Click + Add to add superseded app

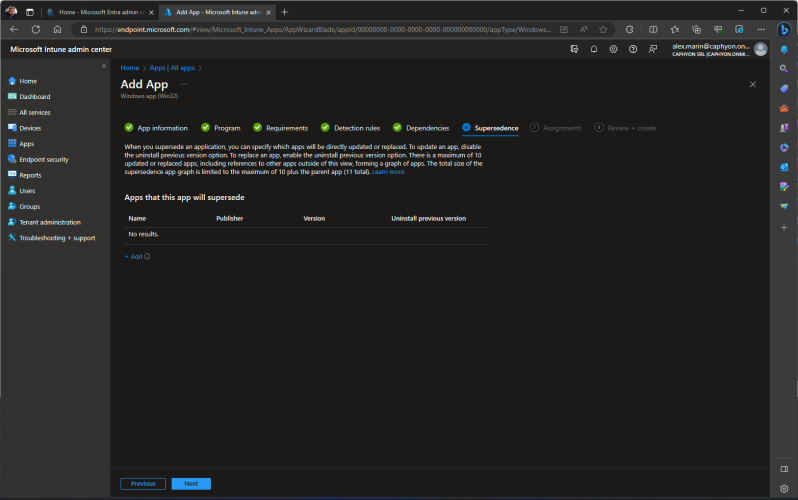click(x=134, y=257)
